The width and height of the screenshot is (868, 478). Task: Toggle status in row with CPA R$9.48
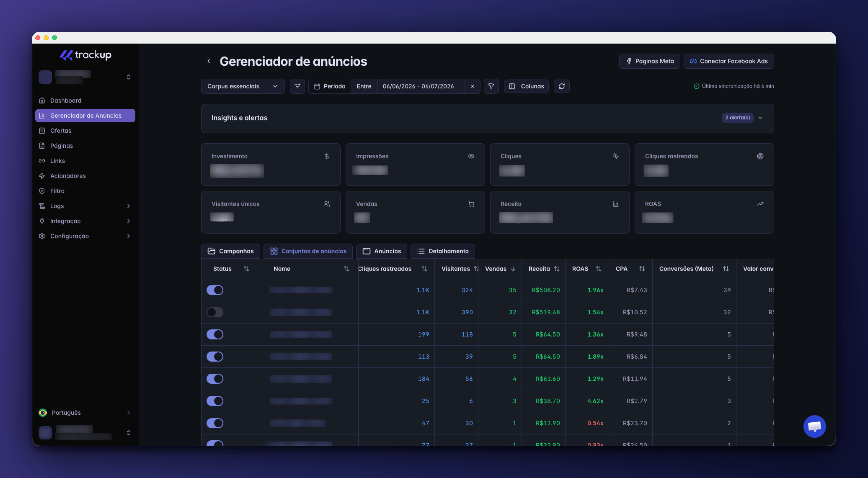[215, 335]
